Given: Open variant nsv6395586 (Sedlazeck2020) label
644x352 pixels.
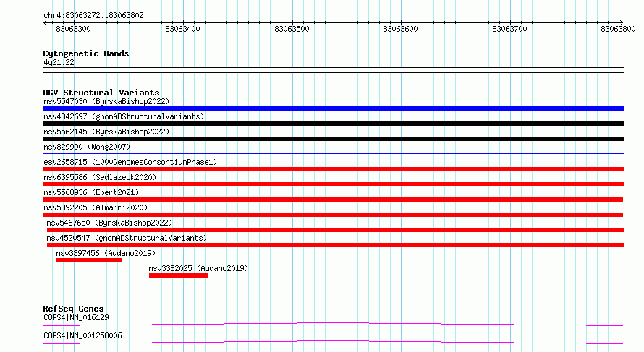Looking at the screenshot, I should (100, 177).
